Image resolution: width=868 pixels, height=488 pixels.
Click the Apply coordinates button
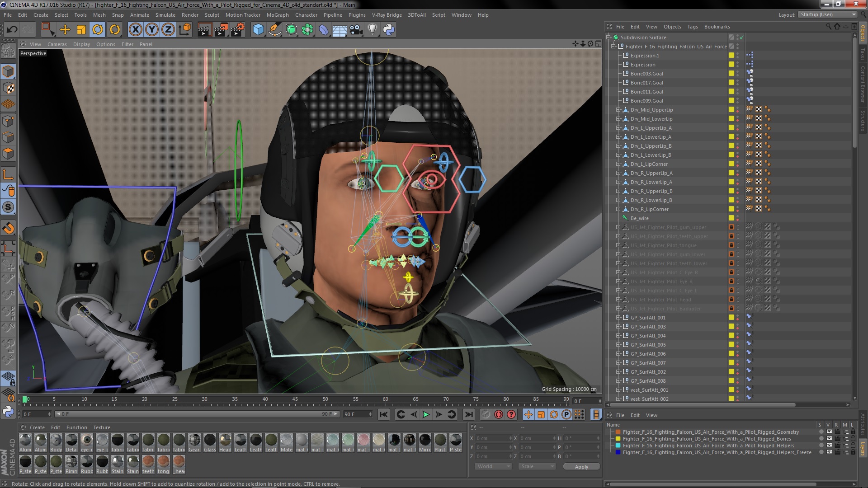pos(581,467)
